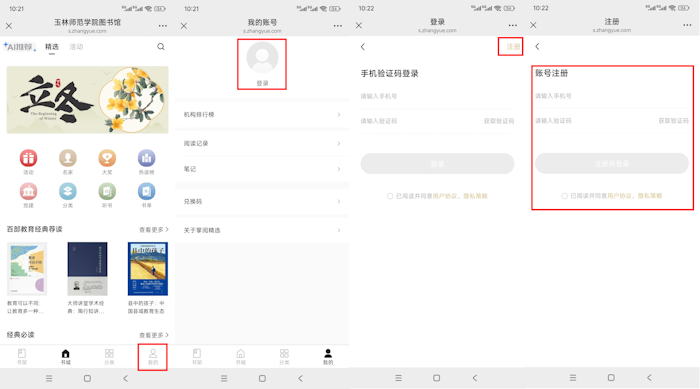Check the agreement circle on 注册 page
This screenshot has width=700, height=389.
click(x=565, y=196)
